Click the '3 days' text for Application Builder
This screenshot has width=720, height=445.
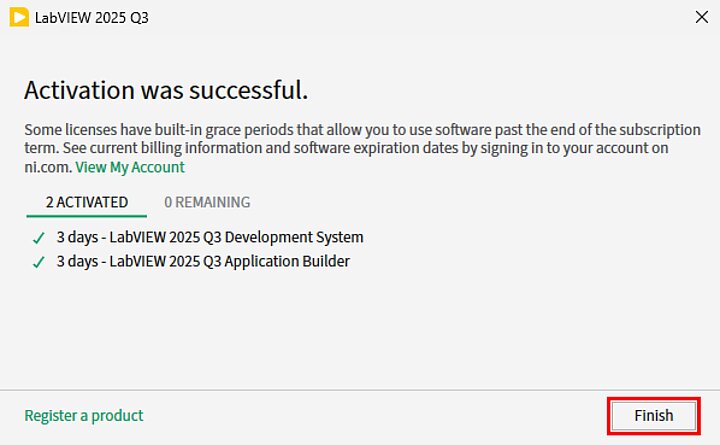click(76, 262)
